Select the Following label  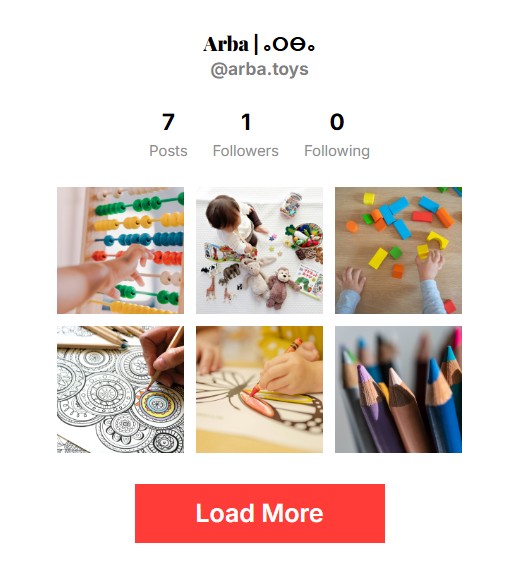337,151
